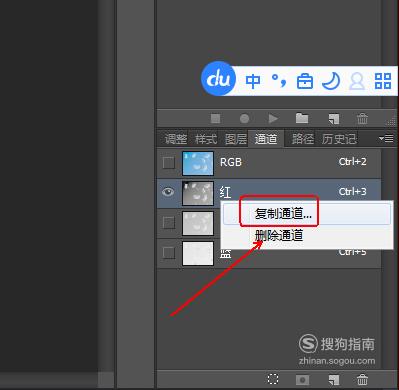This screenshot has height=390, width=399.
Task: Switch to the 路径 tab
Action: coord(303,139)
